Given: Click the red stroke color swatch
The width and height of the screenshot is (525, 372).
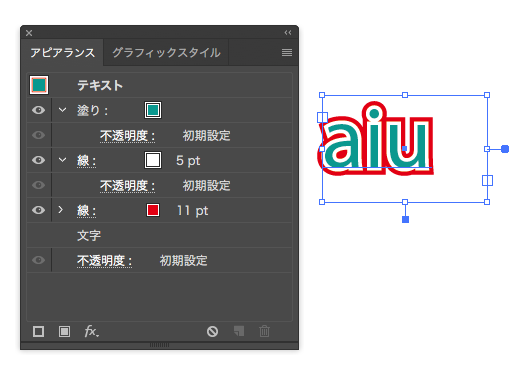Looking at the screenshot, I should (153, 210).
